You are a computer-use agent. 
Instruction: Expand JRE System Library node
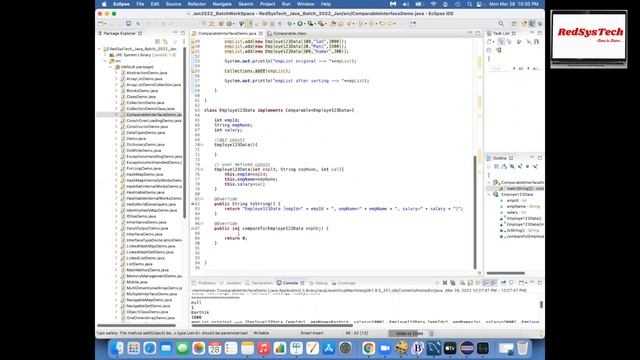(x=105, y=55)
